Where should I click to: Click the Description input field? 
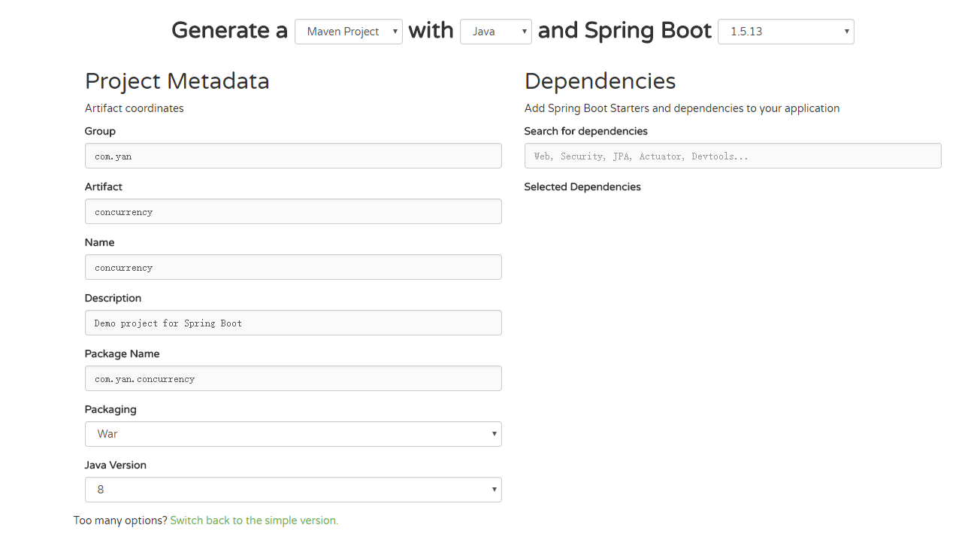coord(293,323)
